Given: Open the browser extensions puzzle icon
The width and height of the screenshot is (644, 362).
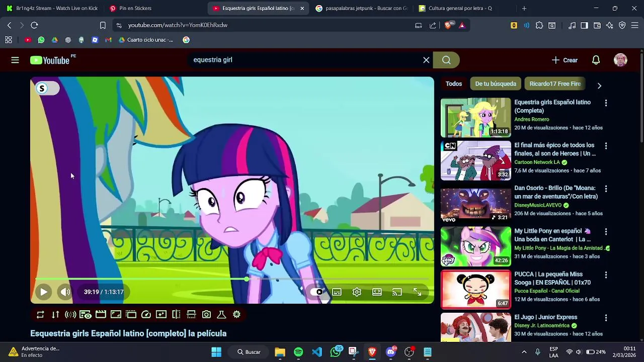Looking at the screenshot, I should (539, 25).
